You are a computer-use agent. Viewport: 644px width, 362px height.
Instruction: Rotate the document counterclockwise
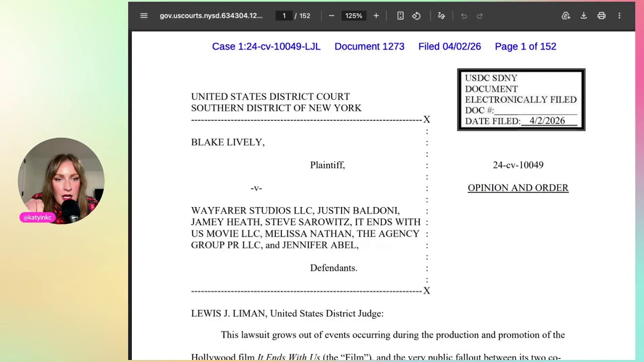(417, 16)
